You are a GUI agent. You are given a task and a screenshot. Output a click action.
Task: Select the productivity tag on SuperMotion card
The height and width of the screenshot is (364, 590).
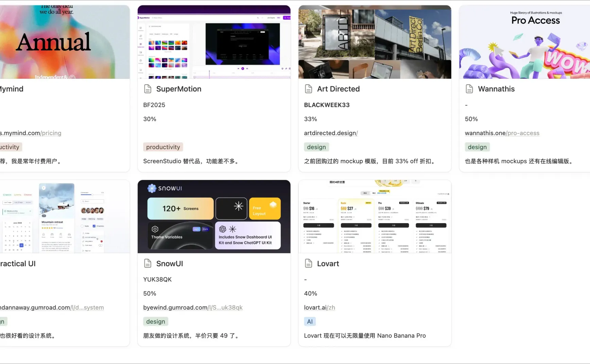click(163, 147)
